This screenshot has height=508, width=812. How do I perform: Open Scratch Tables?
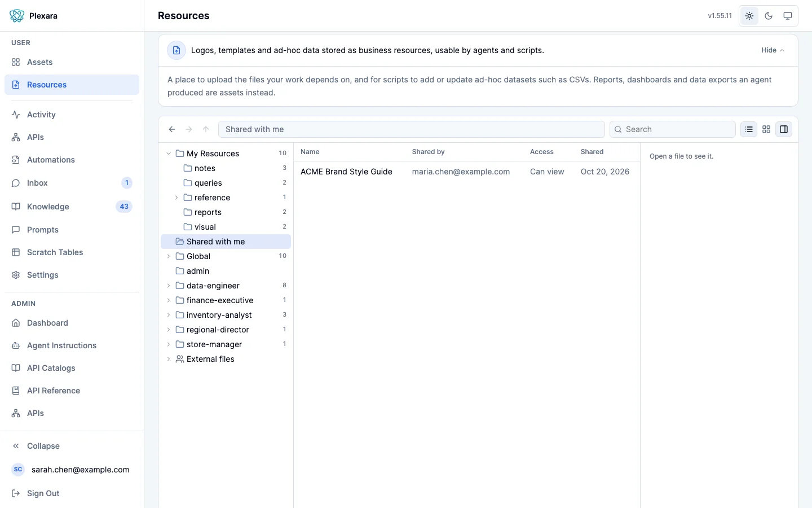click(72, 252)
